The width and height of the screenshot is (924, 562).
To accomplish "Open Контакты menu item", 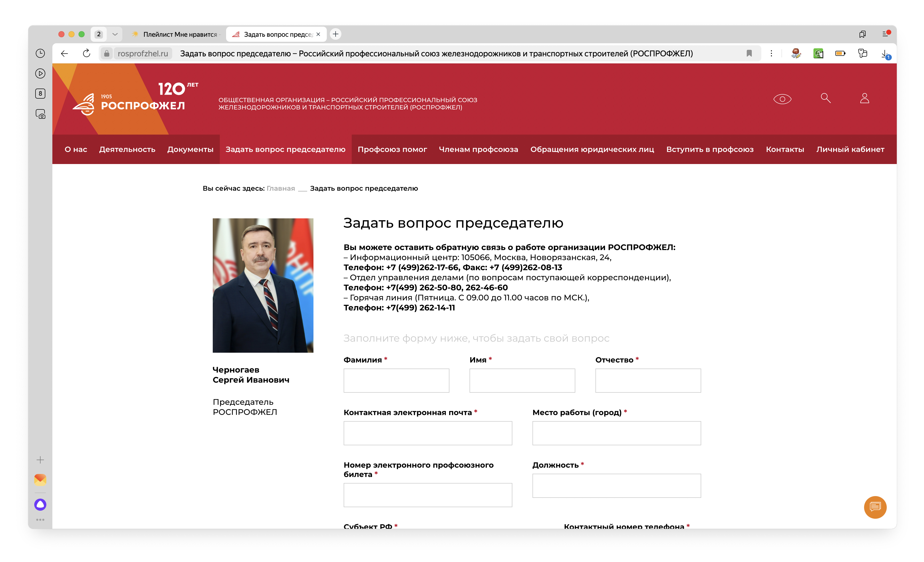I will pyautogui.click(x=785, y=149).
